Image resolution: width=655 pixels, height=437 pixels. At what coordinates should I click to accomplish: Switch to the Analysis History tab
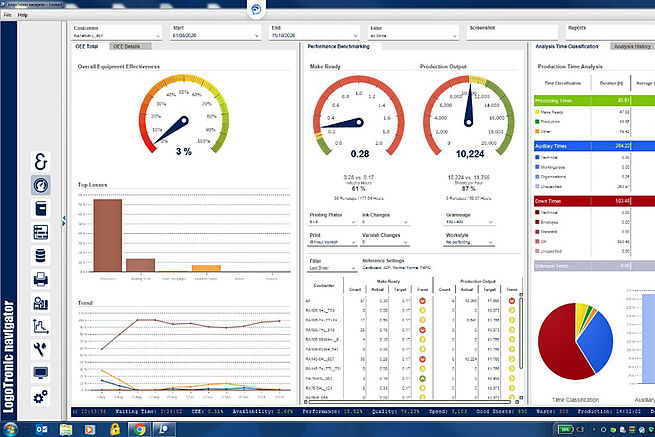(632, 46)
